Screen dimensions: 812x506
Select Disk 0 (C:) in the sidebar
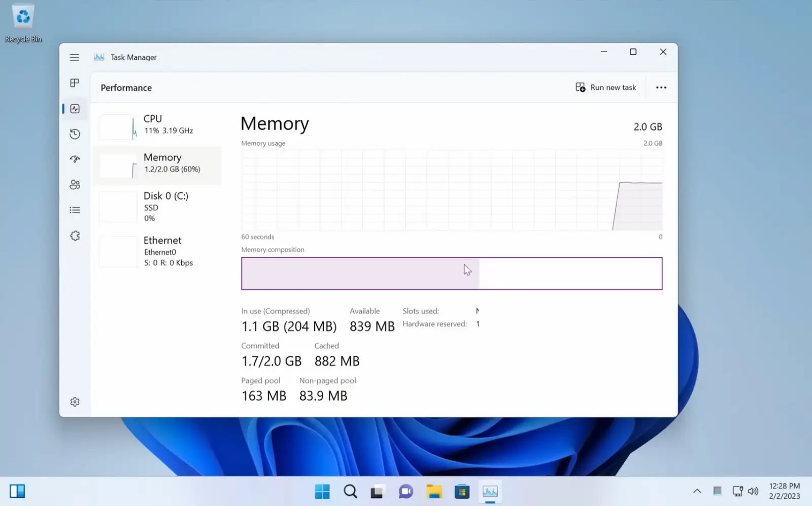157,207
